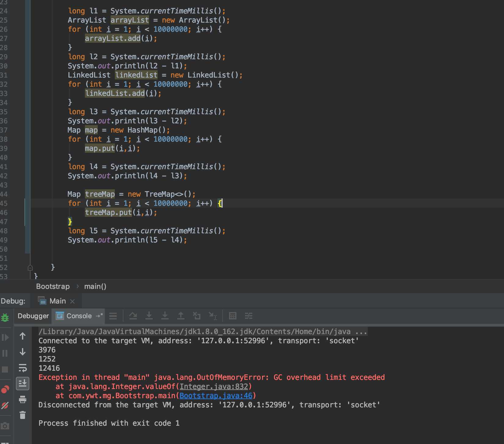Click the Resume Program icon

pos(5,337)
